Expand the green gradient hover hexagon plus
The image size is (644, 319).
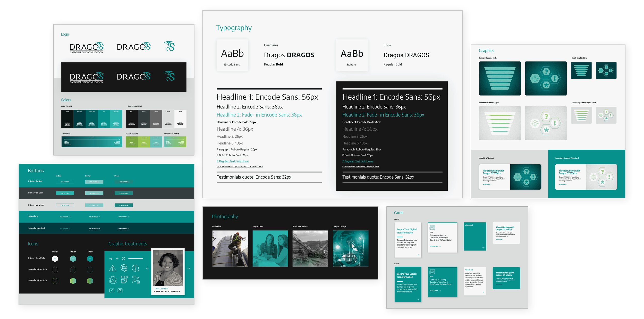(x=73, y=281)
